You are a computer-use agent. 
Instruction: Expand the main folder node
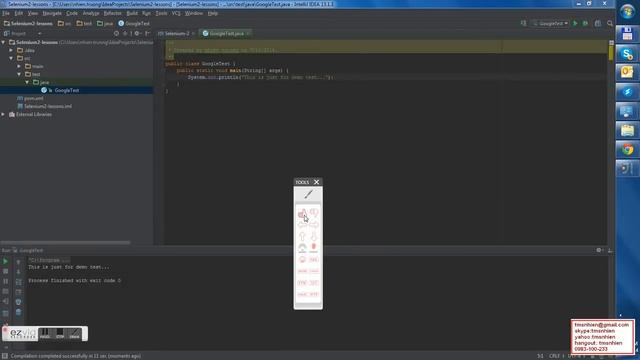(19, 66)
